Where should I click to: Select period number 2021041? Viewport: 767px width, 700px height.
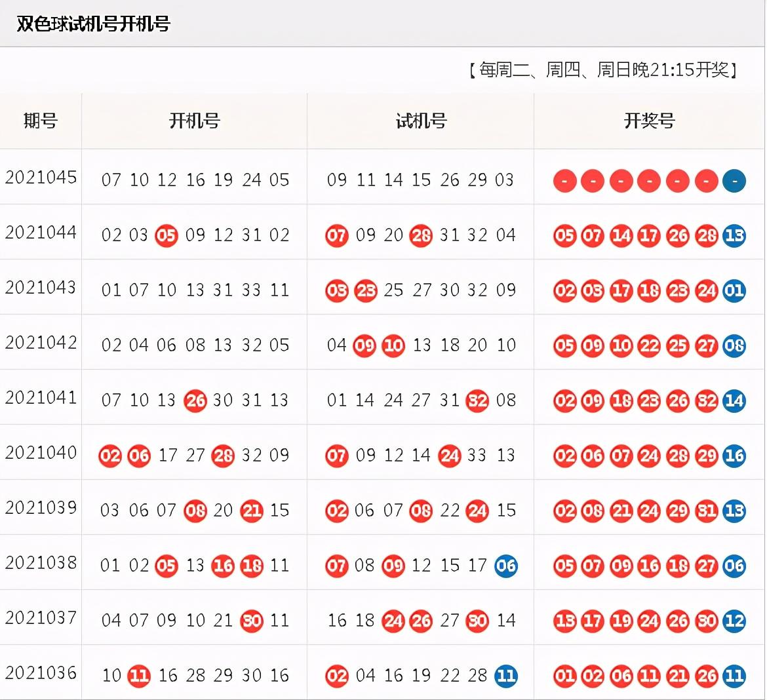pos(41,397)
